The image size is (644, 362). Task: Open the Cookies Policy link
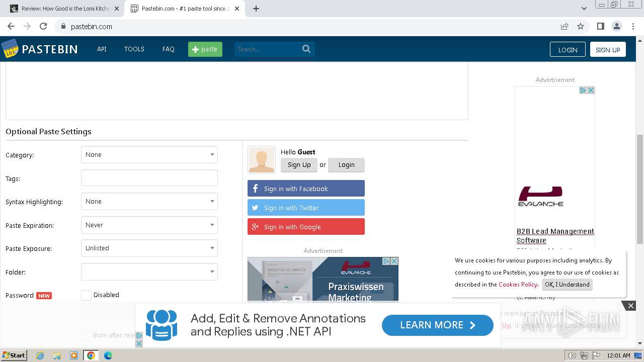pyautogui.click(x=518, y=285)
